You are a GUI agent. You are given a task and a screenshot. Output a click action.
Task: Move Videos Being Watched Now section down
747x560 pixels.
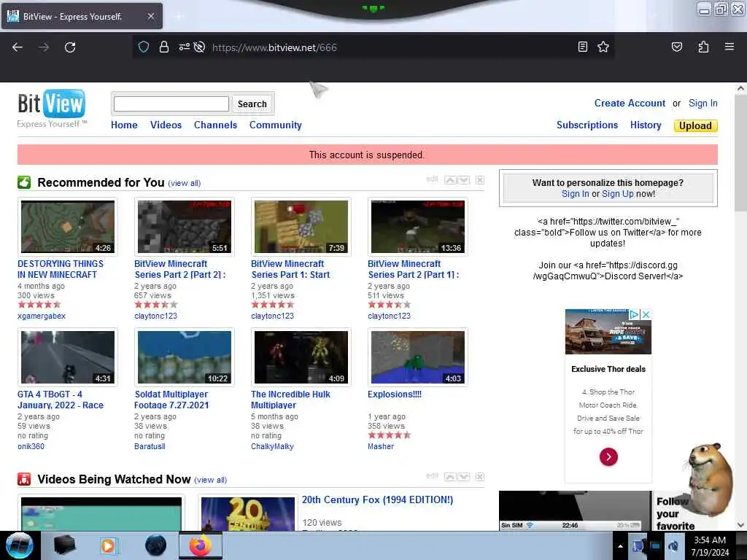(463, 477)
